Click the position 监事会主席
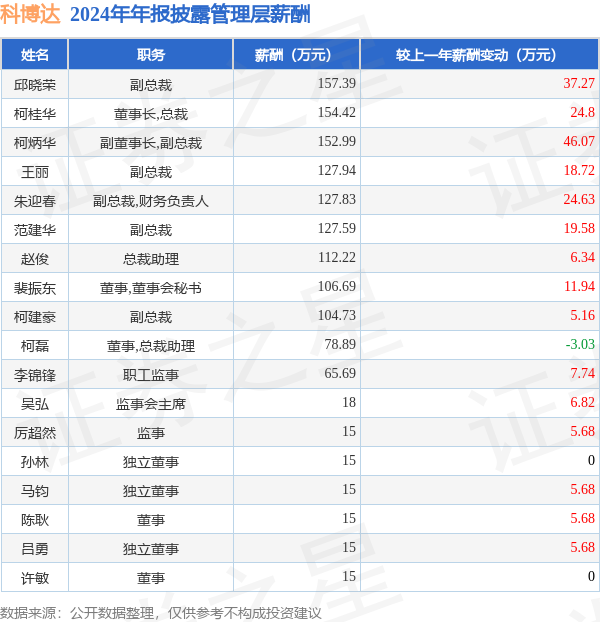Image resolution: width=600 pixels, height=622 pixels. pos(151,404)
